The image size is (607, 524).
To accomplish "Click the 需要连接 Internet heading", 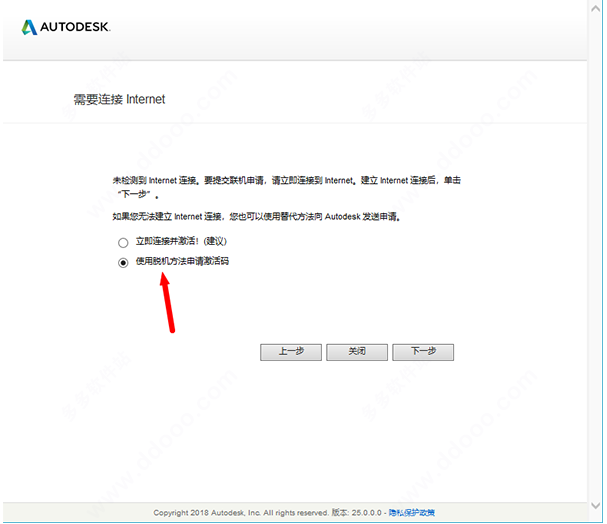I will pos(119,100).
